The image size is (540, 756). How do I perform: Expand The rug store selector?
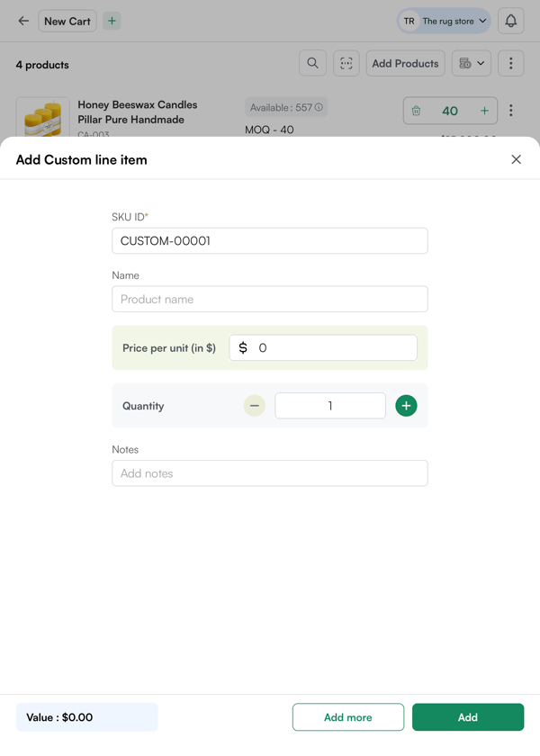pyautogui.click(x=445, y=21)
